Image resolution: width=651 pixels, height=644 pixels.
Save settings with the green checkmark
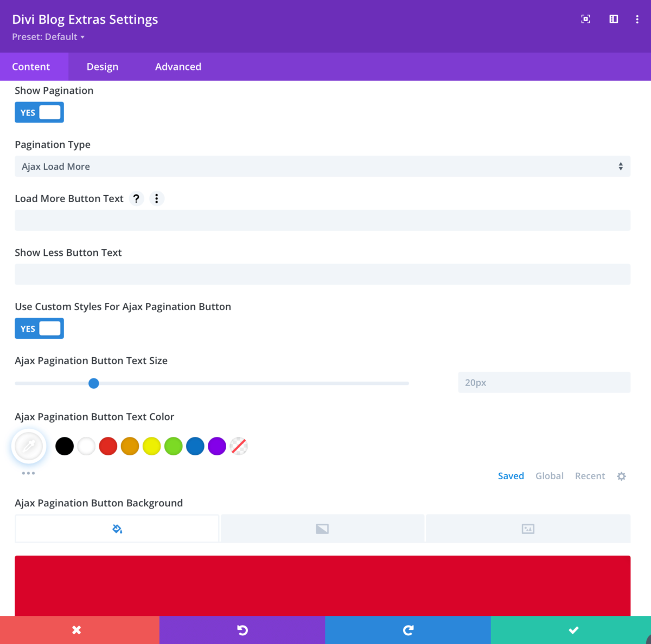573,630
